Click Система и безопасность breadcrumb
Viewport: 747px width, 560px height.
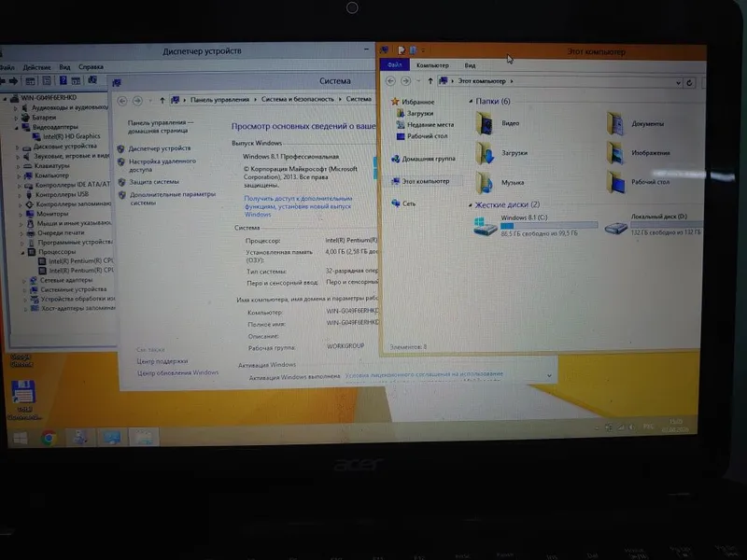[x=297, y=99]
